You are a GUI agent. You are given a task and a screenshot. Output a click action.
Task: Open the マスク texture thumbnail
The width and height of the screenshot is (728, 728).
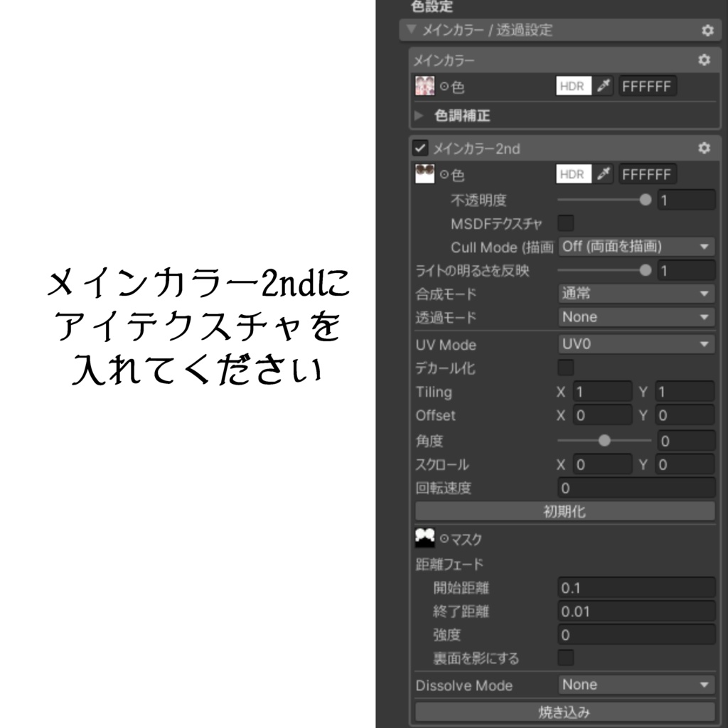coord(424,538)
